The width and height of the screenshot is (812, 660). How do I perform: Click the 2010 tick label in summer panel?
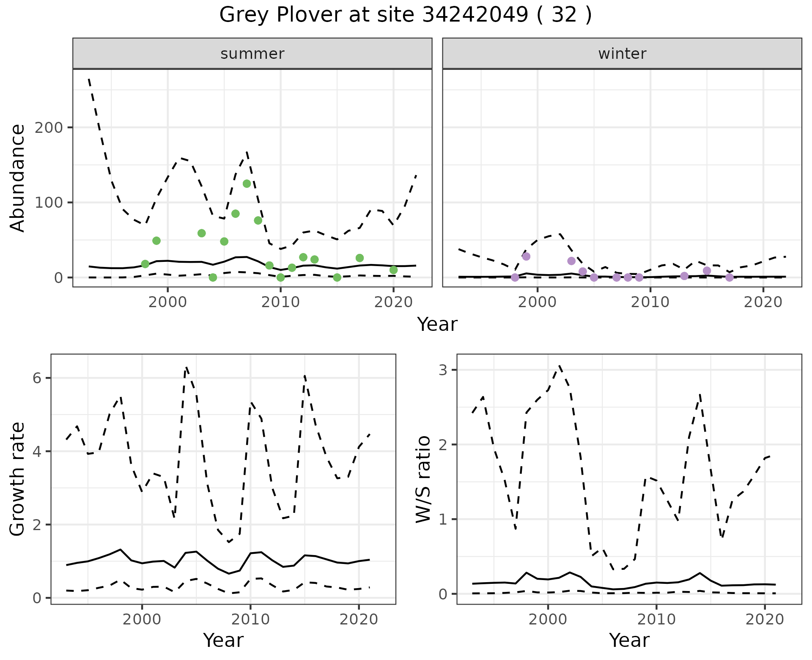click(x=280, y=302)
